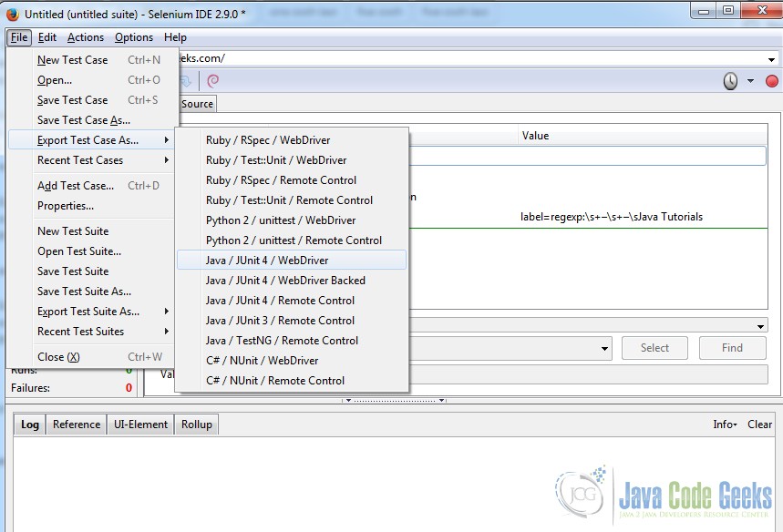Image resolution: width=783 pixels, height=532 pixels.
Task: Open the Options menu
Action: point(134,37)
